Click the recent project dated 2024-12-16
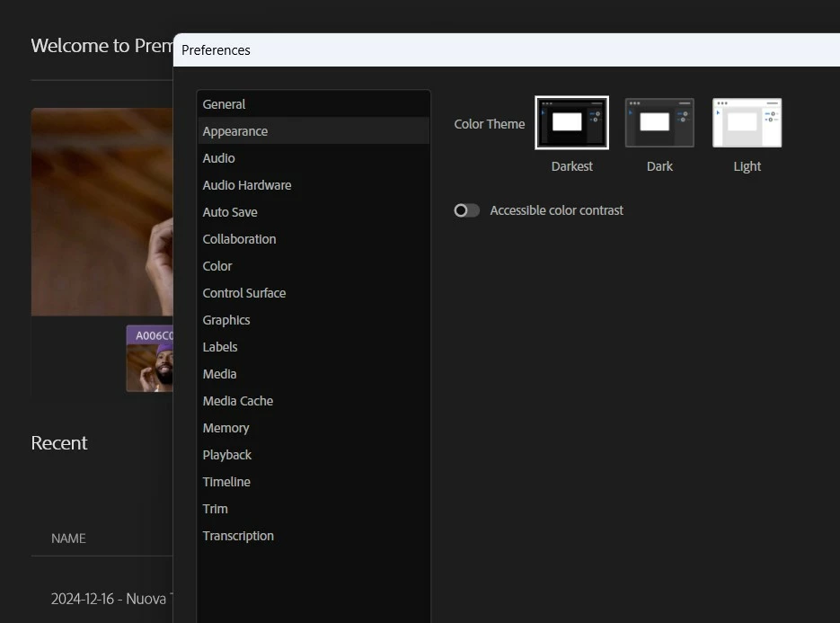This screenshot has width=840, height=623. 111,599
